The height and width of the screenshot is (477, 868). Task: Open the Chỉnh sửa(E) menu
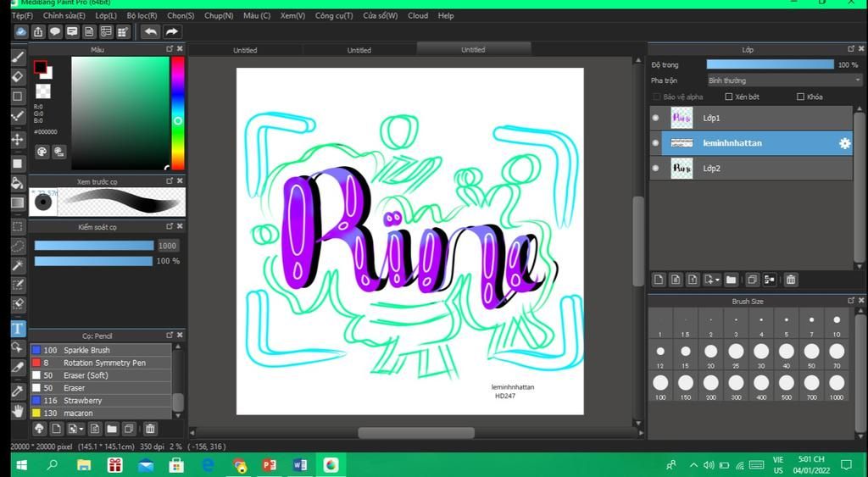(x=64, y=15)
